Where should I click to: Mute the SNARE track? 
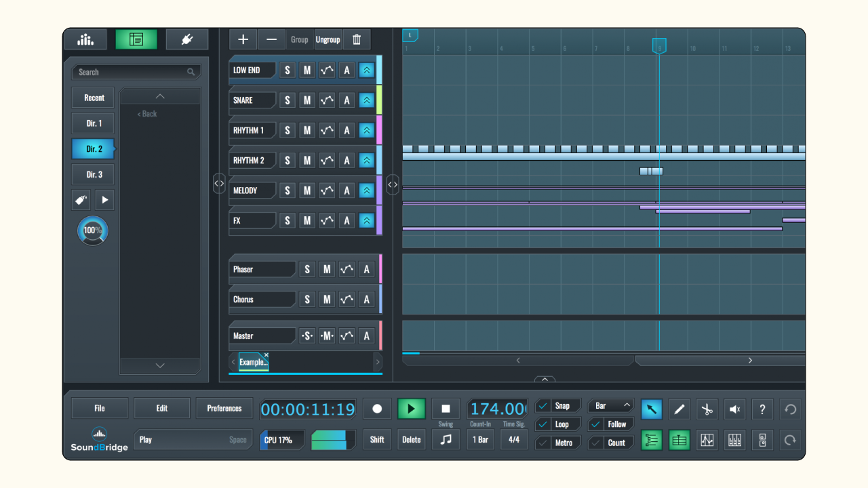pos(307,100)
